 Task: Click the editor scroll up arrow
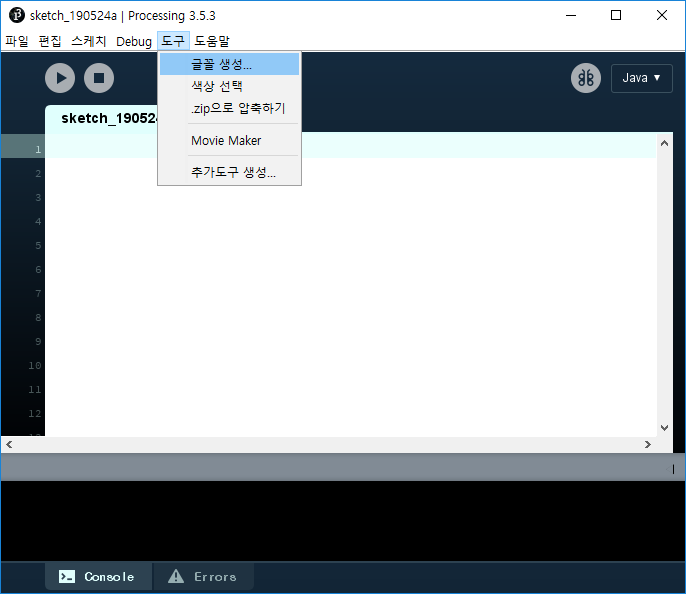tap(664, 143)
